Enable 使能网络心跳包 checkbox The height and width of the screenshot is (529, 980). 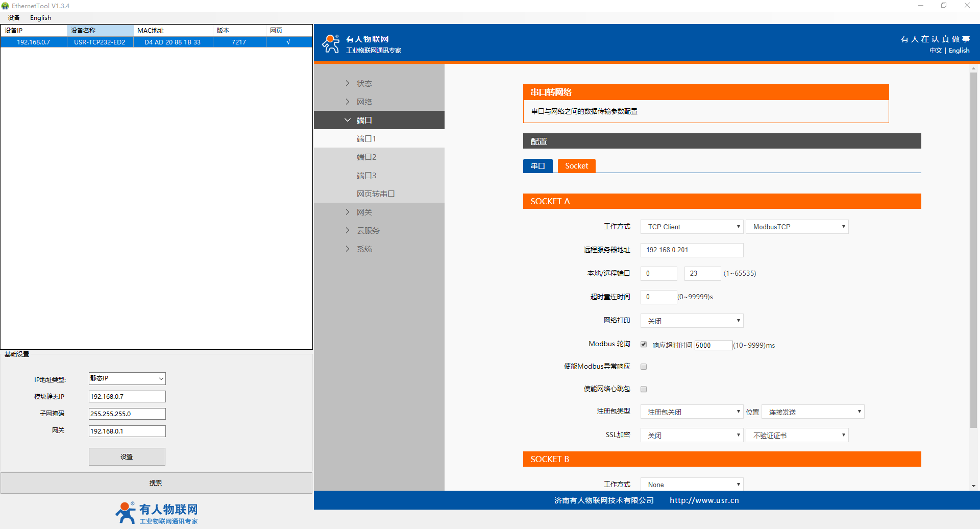tap(644, 389)
